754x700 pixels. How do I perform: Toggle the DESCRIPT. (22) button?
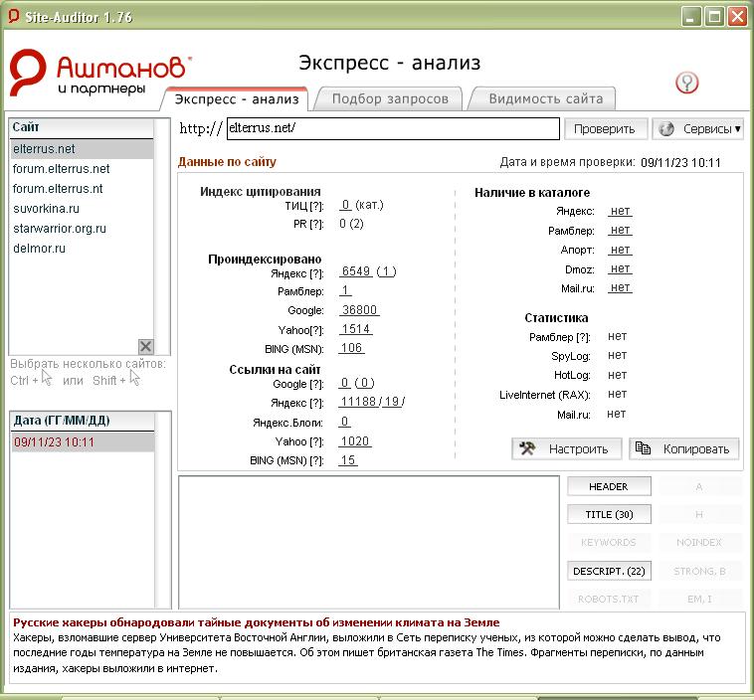(610, 572)
